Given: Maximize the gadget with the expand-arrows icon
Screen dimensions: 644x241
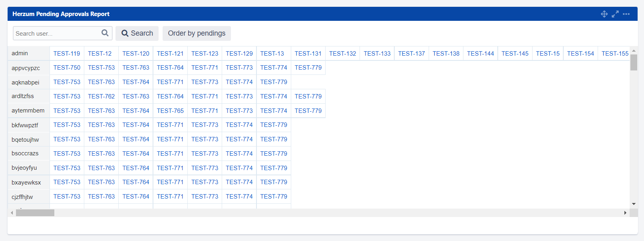Looking at the screenshot, I should coord(615,14).
